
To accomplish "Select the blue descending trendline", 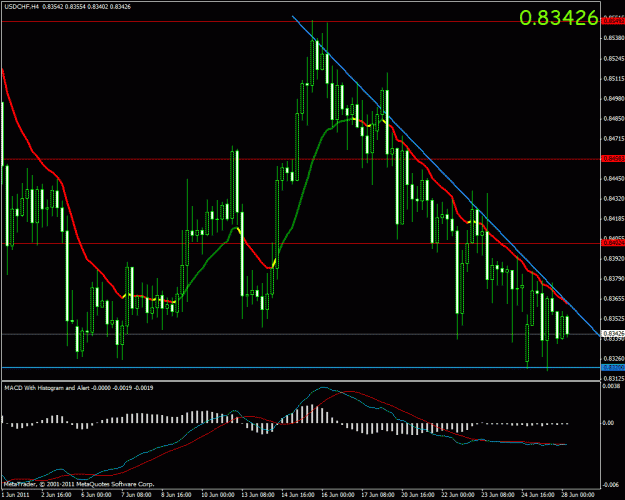I will 445,175.
